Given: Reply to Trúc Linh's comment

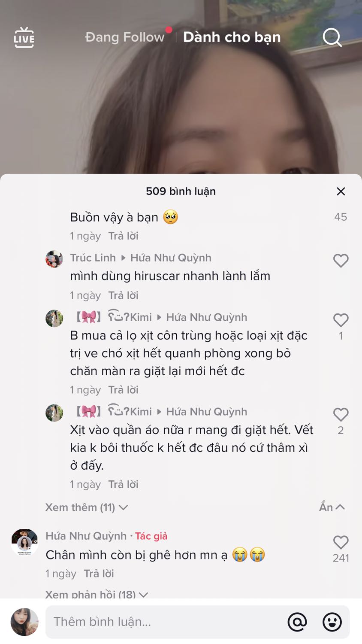Looking at the screenshot, I should 123,295.
